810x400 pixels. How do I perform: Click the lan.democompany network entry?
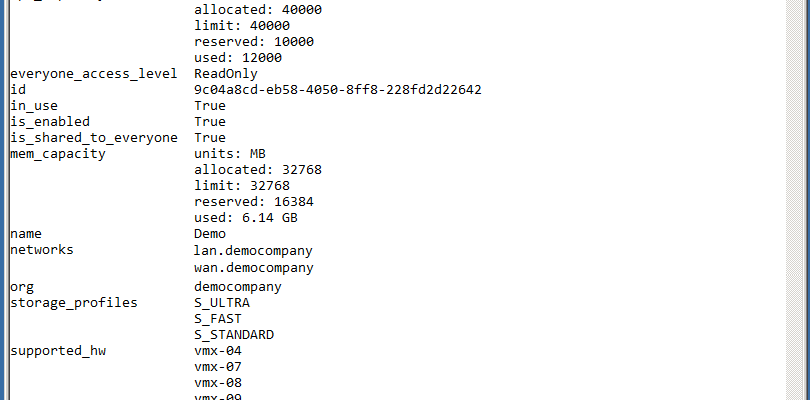[253, 250]
